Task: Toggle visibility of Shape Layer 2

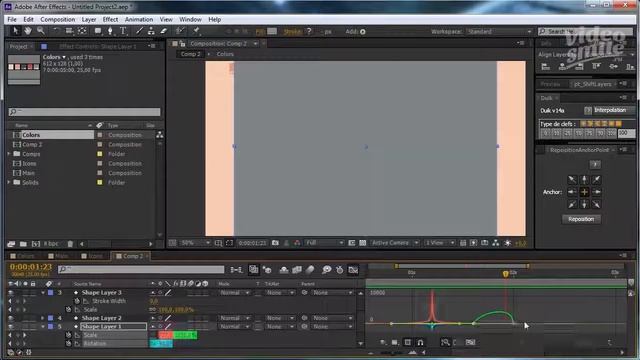Action: pyautogui.click(x=11, y=318)
